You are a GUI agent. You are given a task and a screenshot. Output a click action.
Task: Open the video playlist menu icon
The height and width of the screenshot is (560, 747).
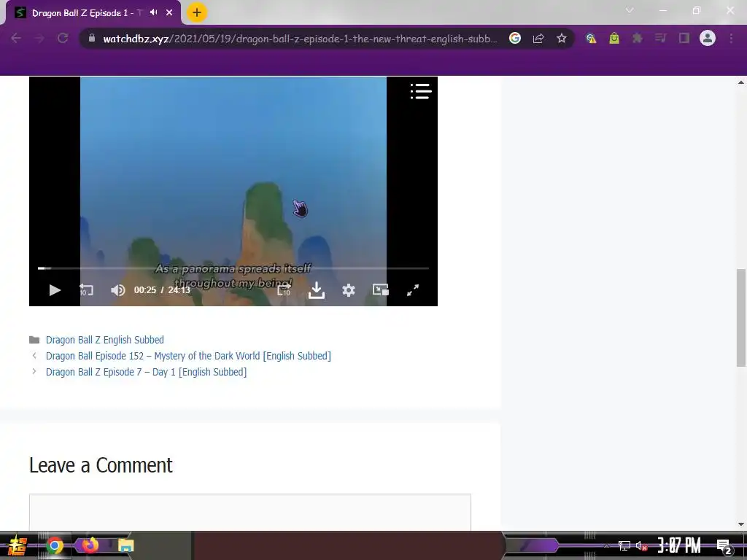tap(421, 91)
